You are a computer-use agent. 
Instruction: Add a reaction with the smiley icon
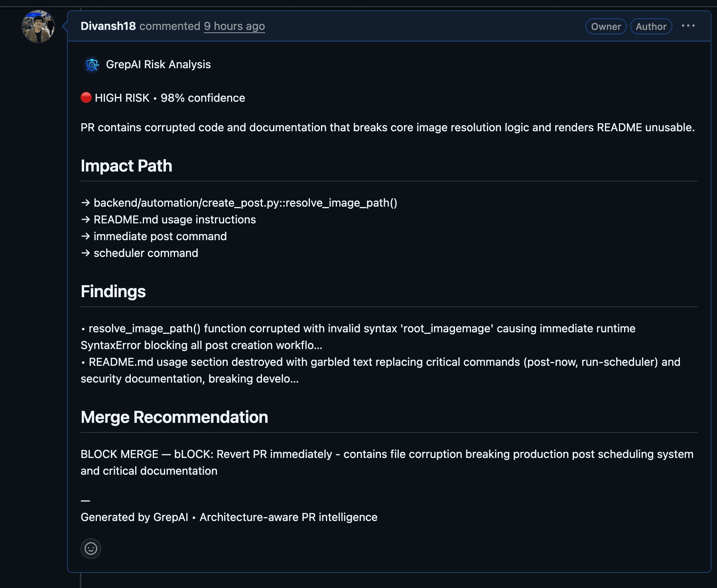tap(91, 549)
